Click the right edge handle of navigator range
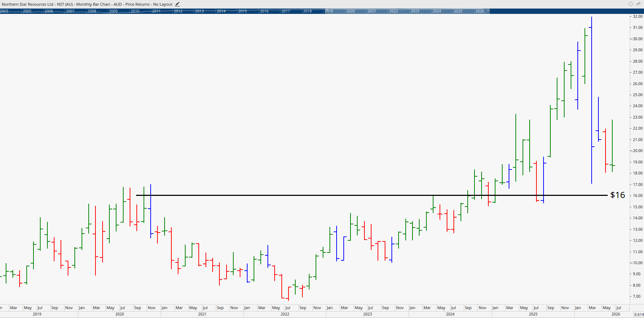644x318 pixels. pyautogui.click(x=488, y=11)
